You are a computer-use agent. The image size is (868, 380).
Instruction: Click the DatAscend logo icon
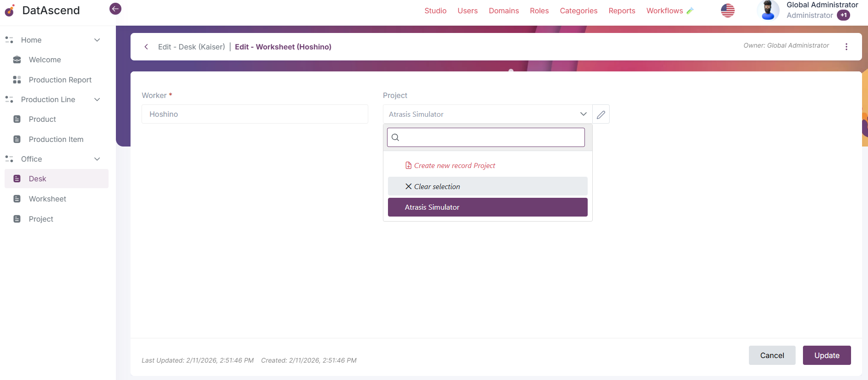tap(10, 10)
